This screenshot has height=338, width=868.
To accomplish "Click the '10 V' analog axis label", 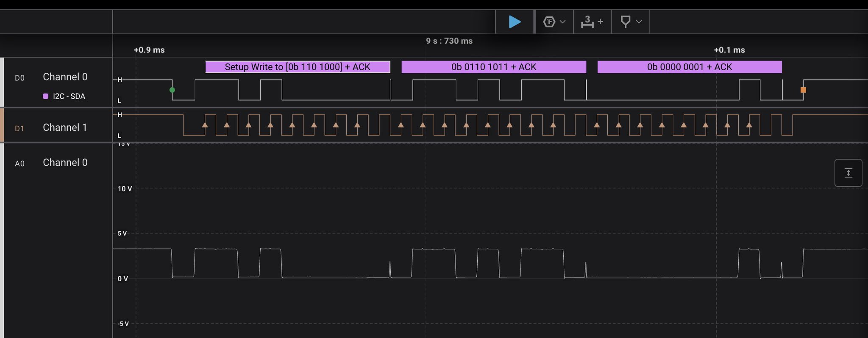I will coord(125,188).
